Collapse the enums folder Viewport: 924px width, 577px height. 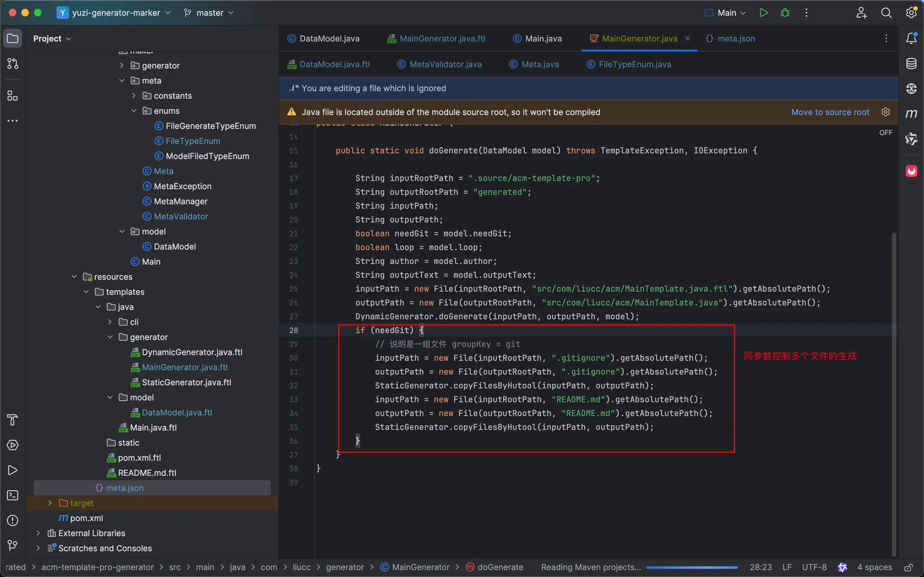(x=134, y=111)
